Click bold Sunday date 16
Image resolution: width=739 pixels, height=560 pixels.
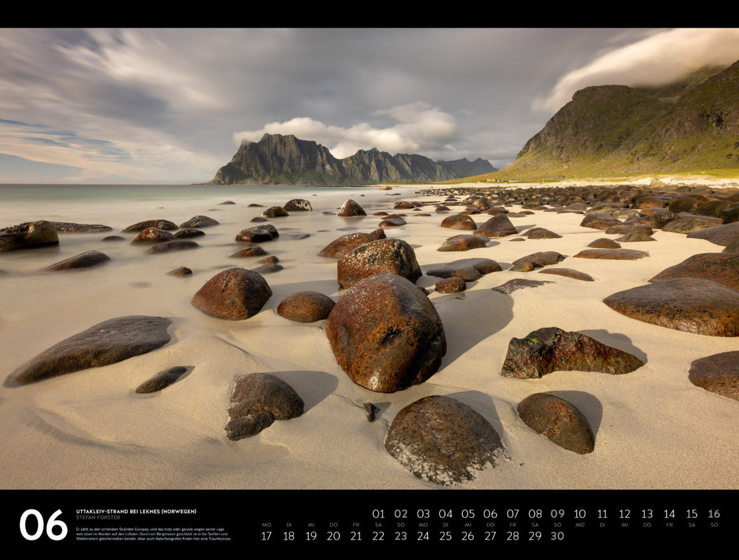(714, 514)
